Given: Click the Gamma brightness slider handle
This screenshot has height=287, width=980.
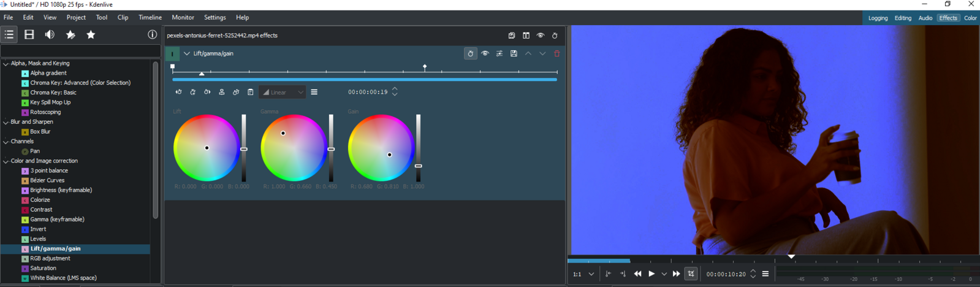Looking at the screenshot, I should coord(331,149).
